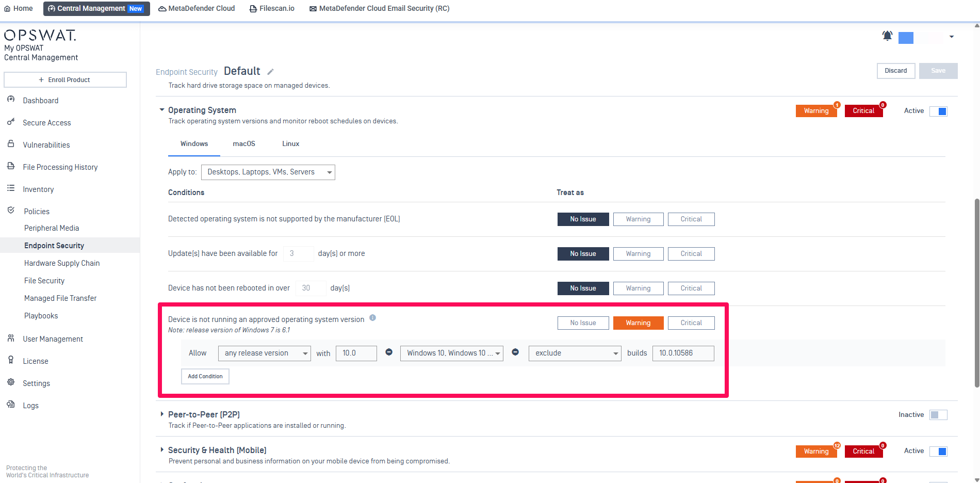Open the any release version dropdown
The image size is (980, 483).
(265, 353)
